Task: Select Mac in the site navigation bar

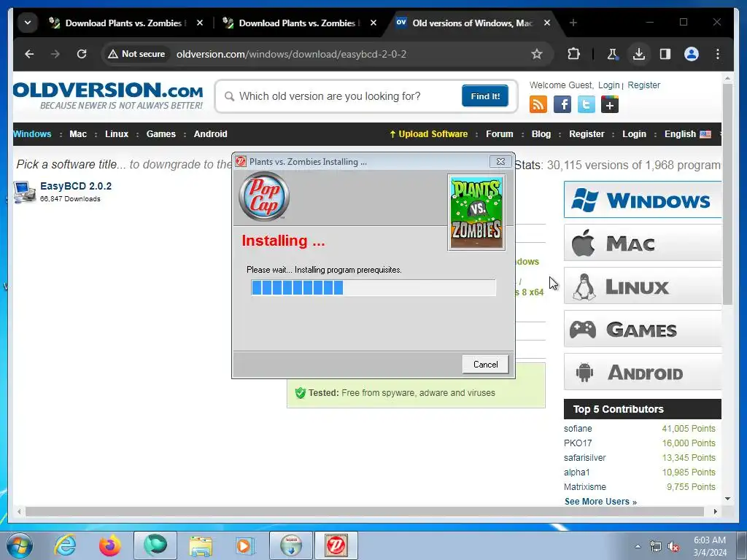Action: tap(78, 134)
